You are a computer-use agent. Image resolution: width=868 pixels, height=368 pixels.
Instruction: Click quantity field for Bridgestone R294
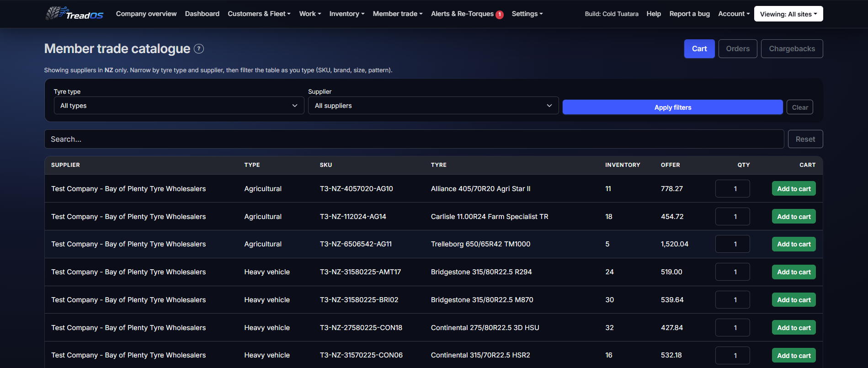point(732,272)
